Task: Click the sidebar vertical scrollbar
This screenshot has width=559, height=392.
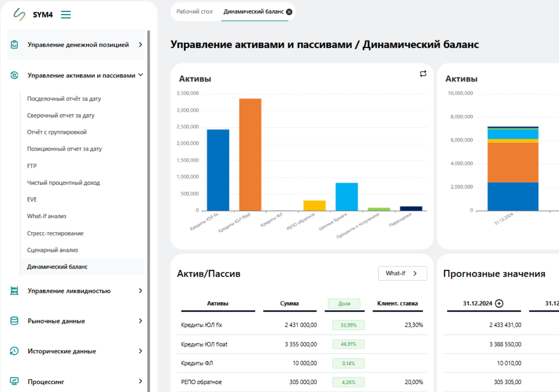Action: [149, 191]
